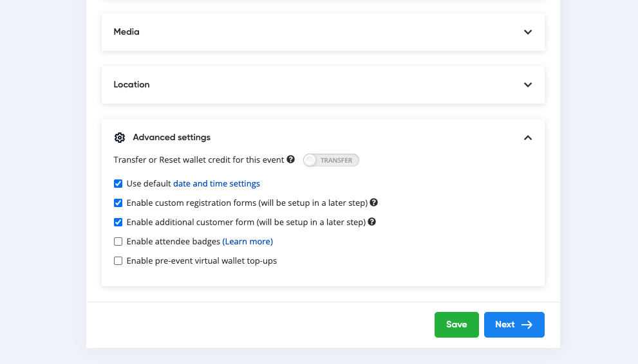Expand the Location section chevron

click(528, 85)
